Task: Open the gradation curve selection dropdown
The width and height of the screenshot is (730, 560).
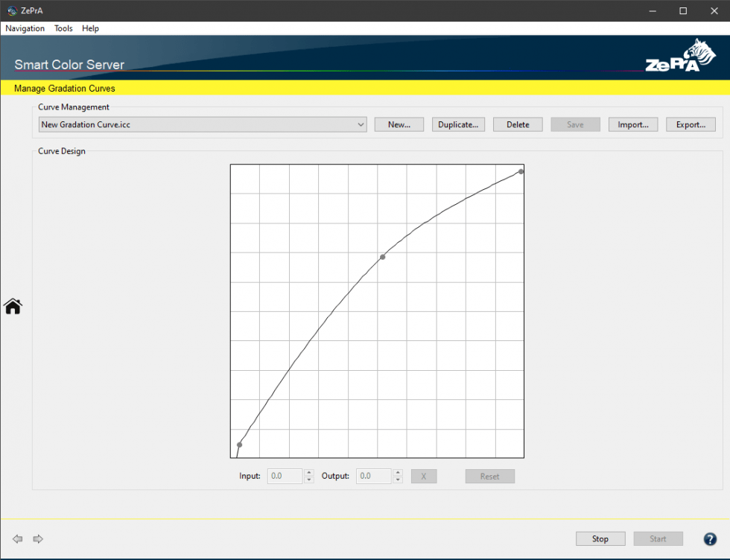Action: [x=361, y=124]
